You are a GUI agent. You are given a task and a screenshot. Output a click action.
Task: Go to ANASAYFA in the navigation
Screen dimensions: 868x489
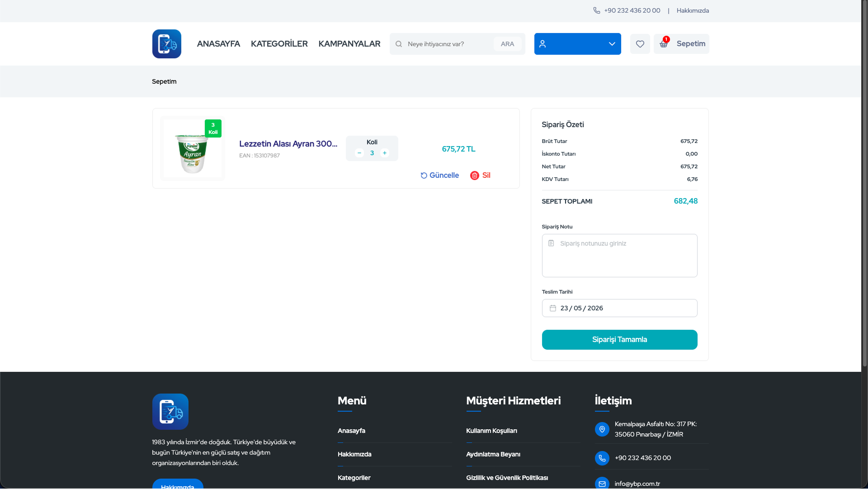(x=218, y=44)
